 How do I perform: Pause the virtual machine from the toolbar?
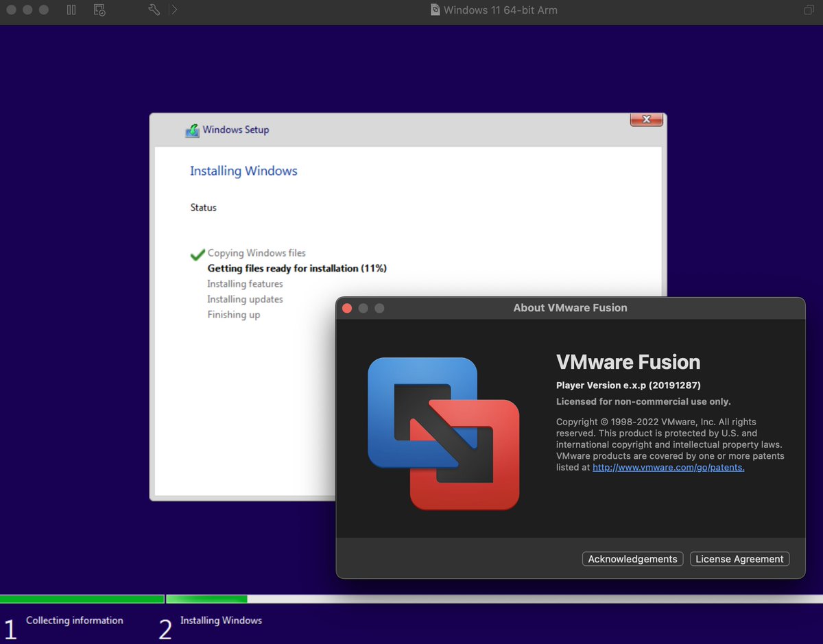coord(71,10)
